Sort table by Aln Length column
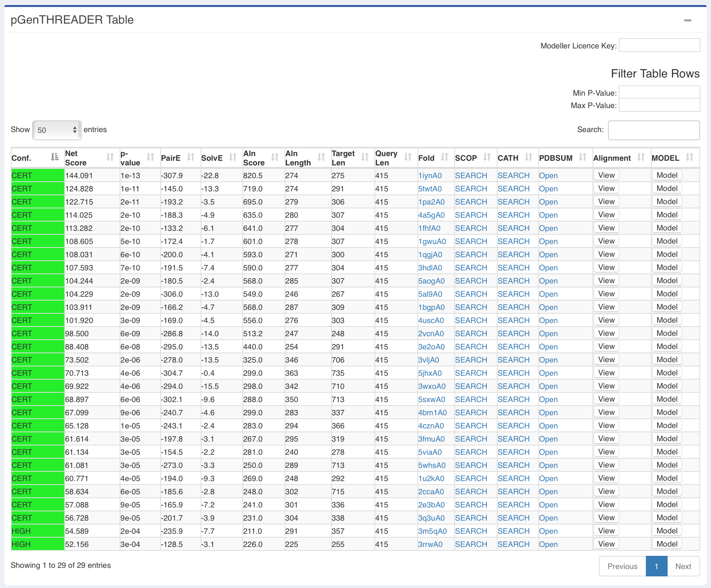The image size is (711, 588). 308,158
